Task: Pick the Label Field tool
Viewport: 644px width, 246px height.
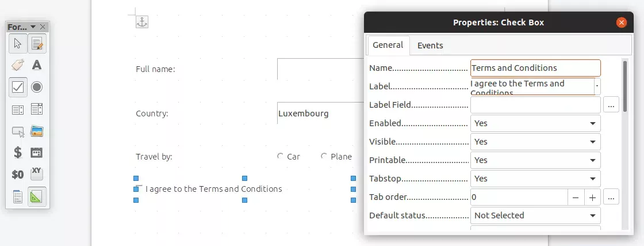Action: pyautogui.click(x=18, y=65)
